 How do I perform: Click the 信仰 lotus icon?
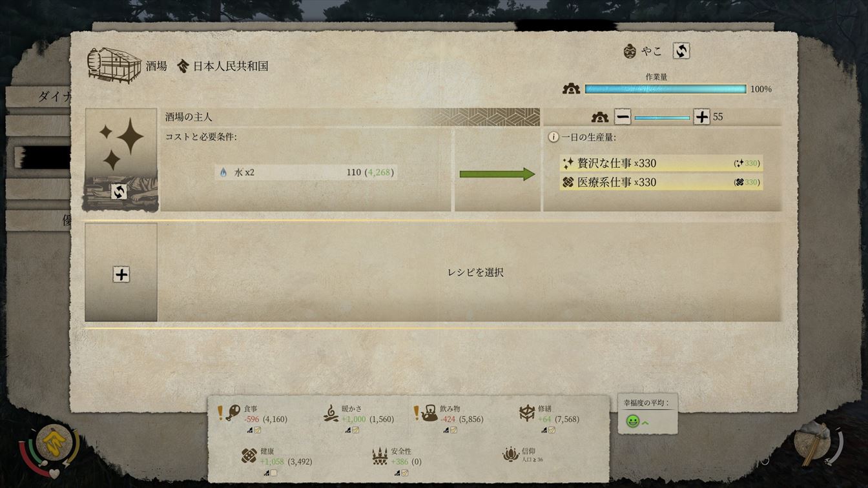pos(511,455)
